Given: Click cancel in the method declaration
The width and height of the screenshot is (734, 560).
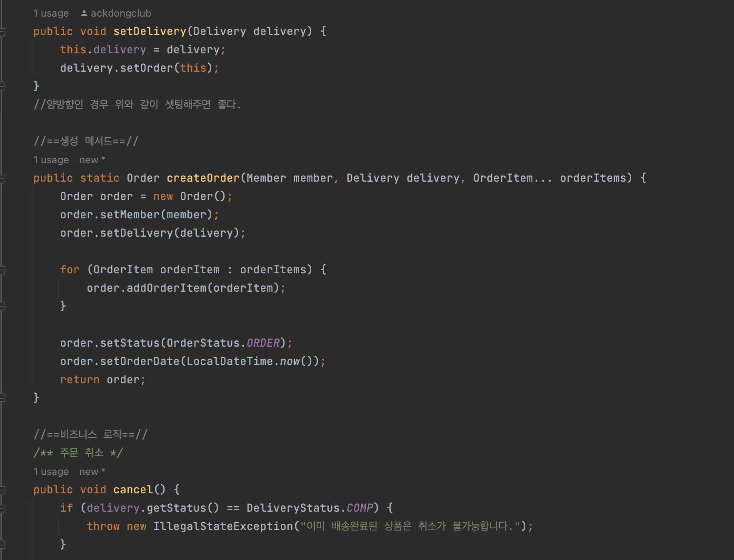Looking at the screenshot, I should [133, 490].
